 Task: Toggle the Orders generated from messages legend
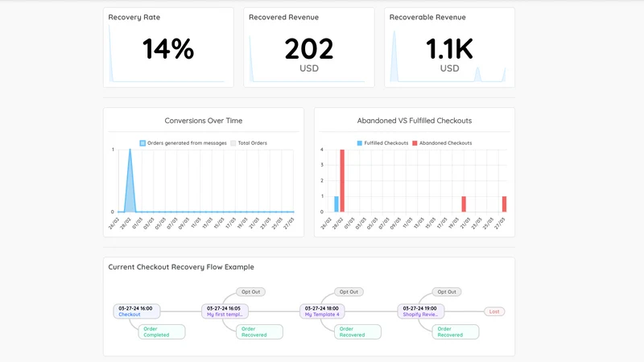tap(184, 143)
